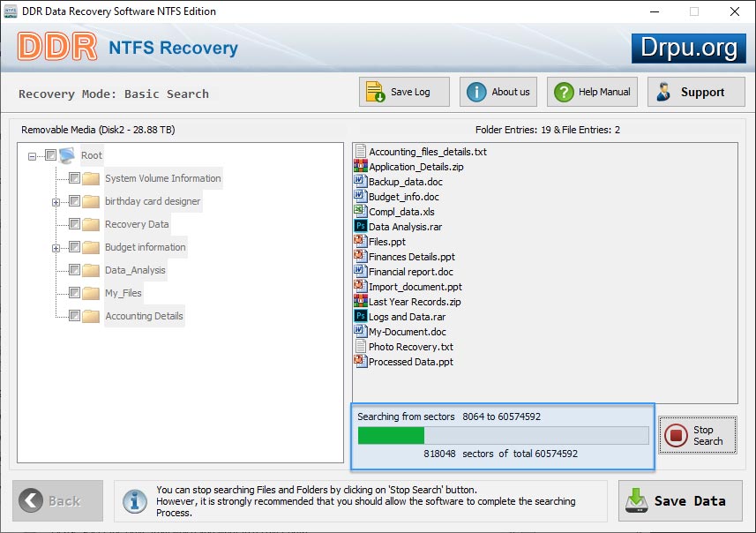Check the Budget information checkbox

(74, 247)
